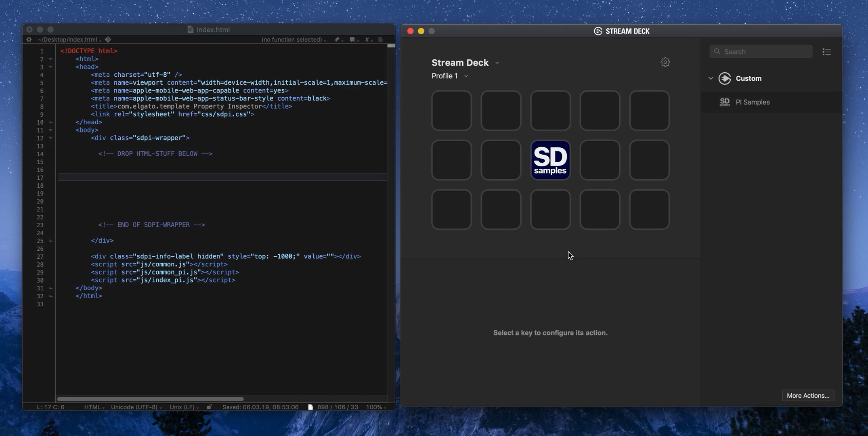Click the Custom category icon
This screenshot has height=436, width=868.
pyautogui.click(x=725, y=78)
